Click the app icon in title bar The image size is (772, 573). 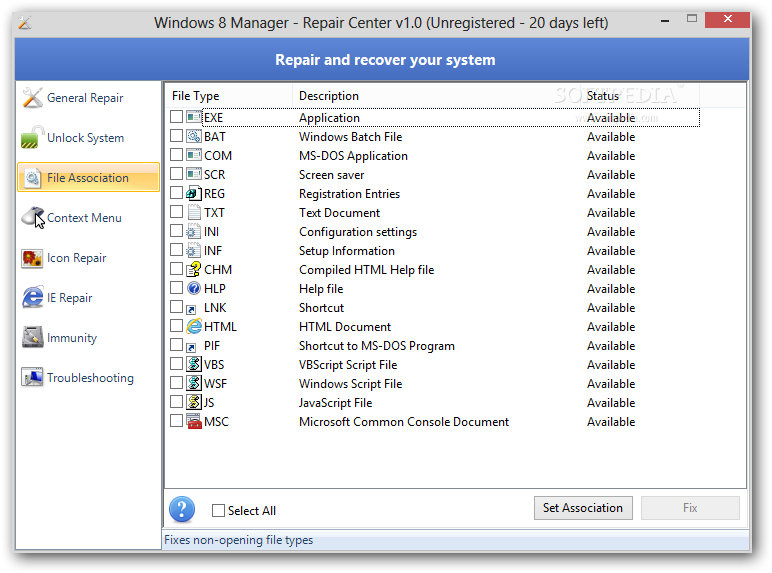25,23
